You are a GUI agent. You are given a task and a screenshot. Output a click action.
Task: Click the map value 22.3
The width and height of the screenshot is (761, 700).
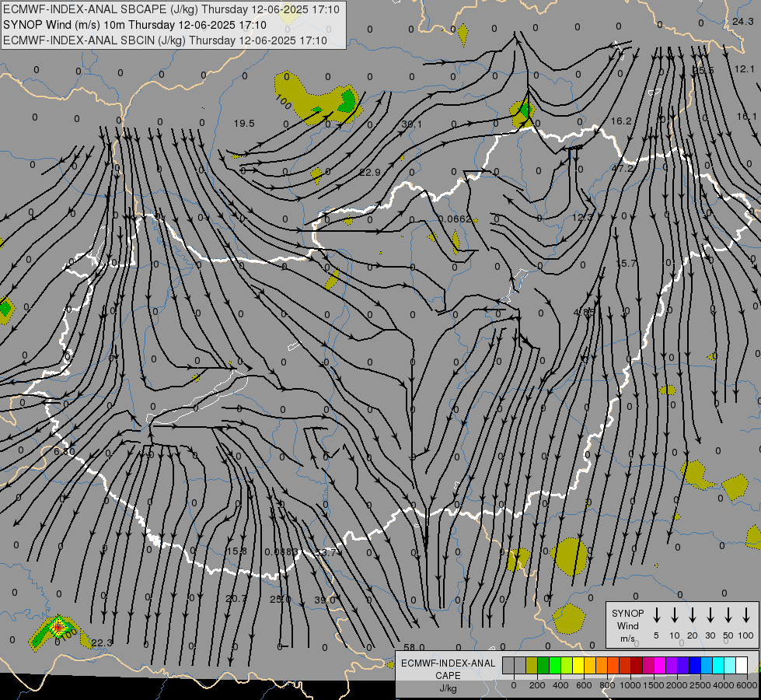tap(102, 642)
